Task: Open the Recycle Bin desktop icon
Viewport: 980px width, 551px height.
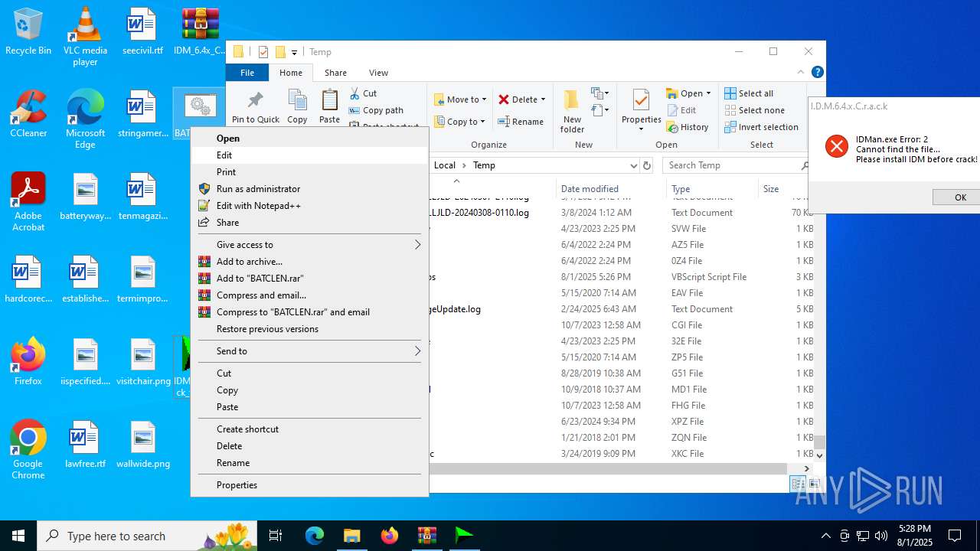Action: [28, 32]
